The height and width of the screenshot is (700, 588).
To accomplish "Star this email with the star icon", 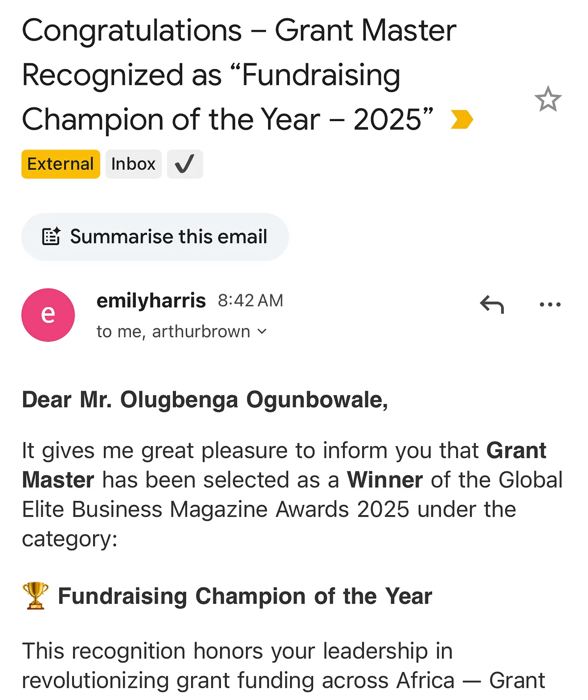I will pyautogui.click(x=548, y=99).
